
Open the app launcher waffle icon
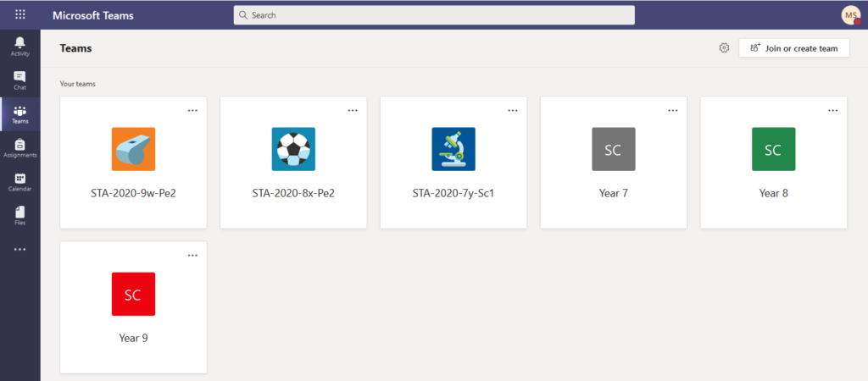coord(20,15)
